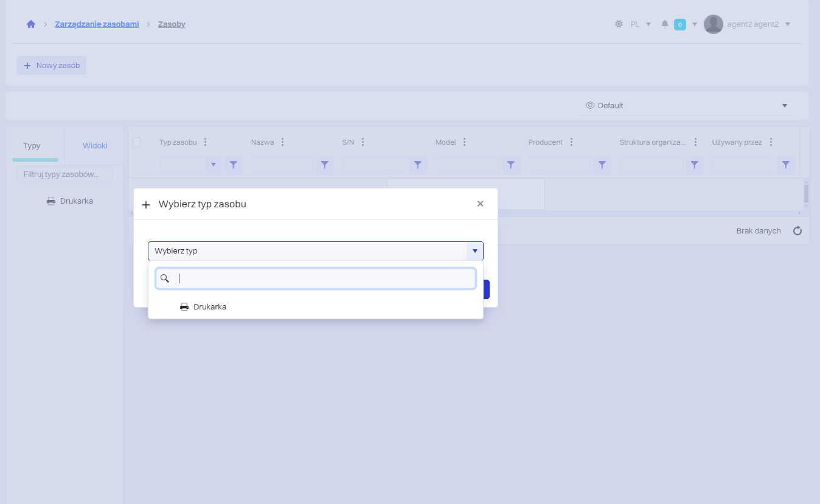Open the Typ zasobu column options menu
820x504 pixels.
click(205, 142)
